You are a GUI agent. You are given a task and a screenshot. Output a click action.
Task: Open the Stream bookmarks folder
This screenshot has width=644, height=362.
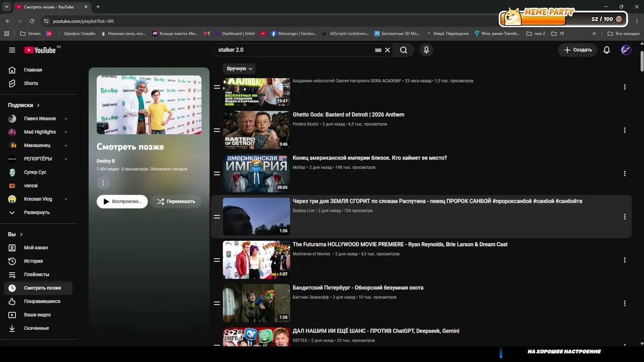point(30,34)
